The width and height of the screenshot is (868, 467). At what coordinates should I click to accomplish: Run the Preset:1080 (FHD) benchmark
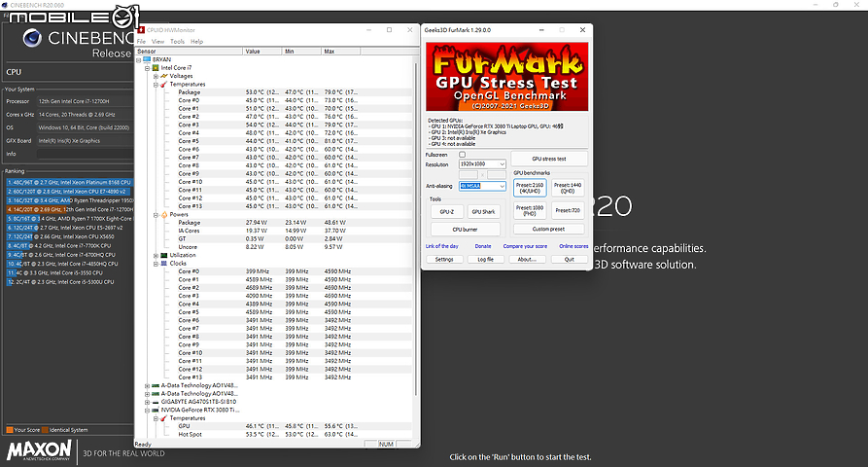[530, 210]
